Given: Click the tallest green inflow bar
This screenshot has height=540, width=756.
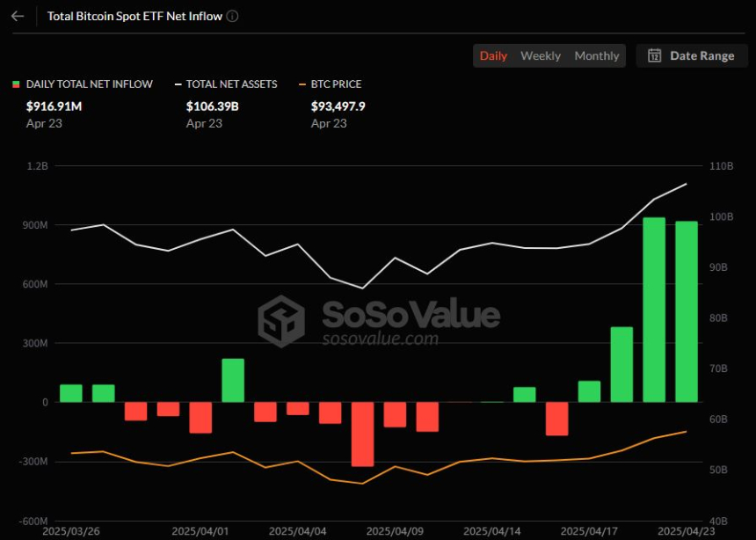Looking at the screenshot, I should [654, 310].
